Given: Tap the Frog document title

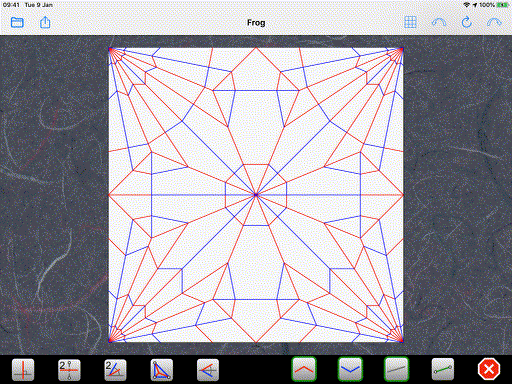Looking at the screenshot, I should [256, 23].
